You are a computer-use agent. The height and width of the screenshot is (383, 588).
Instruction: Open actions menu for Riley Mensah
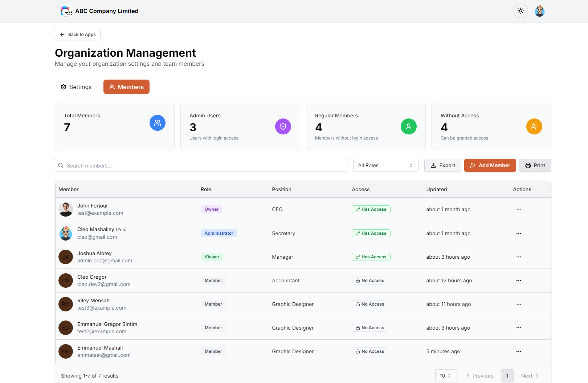tap(518, 304)
